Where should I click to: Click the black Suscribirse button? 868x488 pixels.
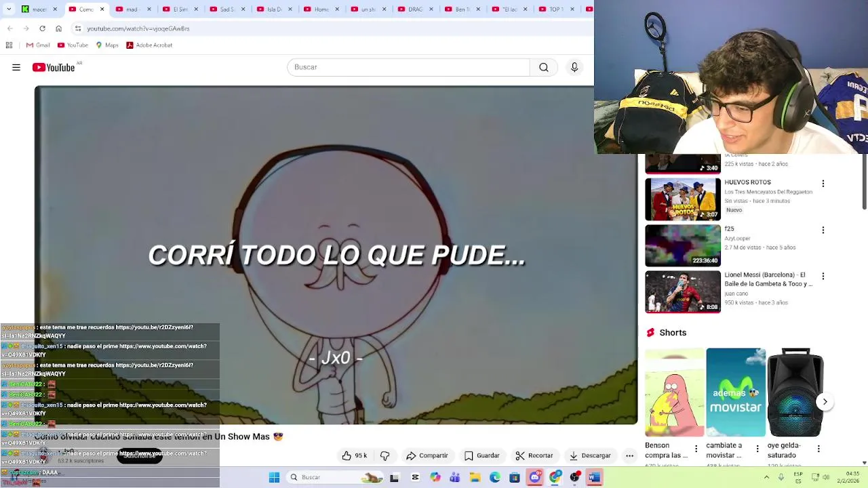click(x=140, y=456)
